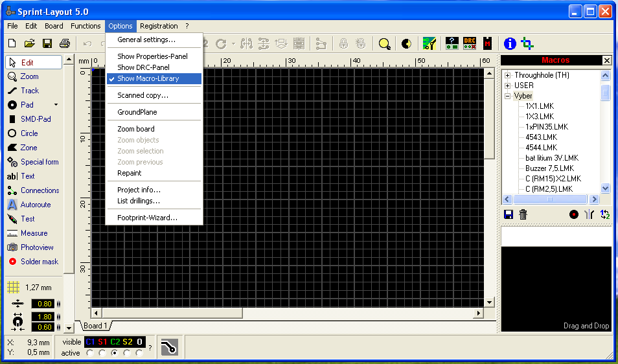Image resolution: width=618 pixels, height=364 pixels.
Task: Click Macros list scroll-down arrow
Action: [606, 188]
